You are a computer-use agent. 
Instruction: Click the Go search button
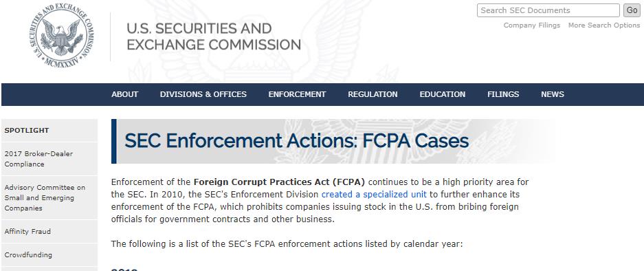point(632,10)
